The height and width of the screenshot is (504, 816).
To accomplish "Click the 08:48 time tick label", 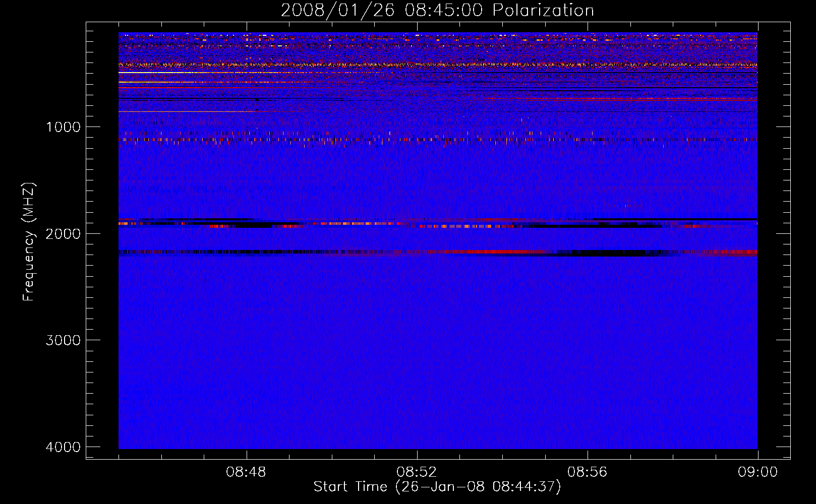I will tap(246, 472).
